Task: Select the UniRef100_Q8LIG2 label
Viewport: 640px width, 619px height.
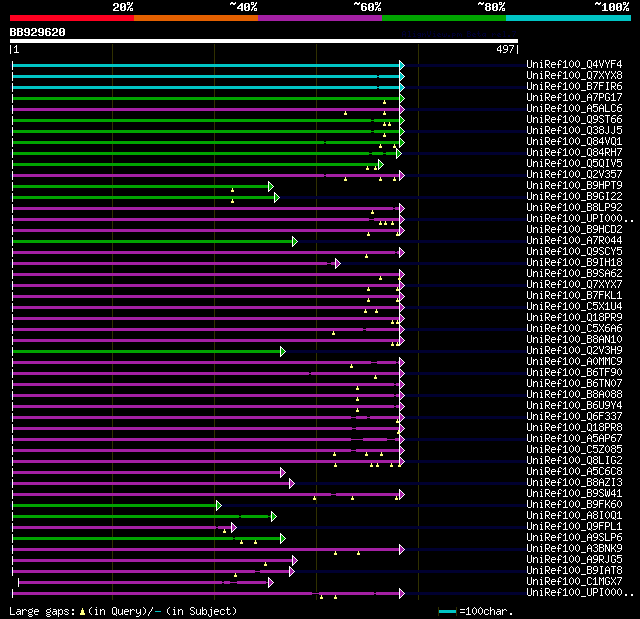Action: (x=574, y=460)
